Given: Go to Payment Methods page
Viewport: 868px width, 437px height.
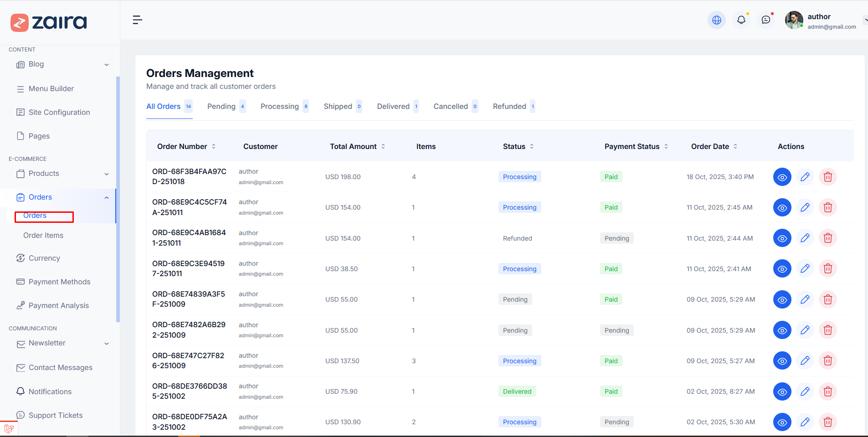Looking at the screenshot, I should (x=59, y=282).
